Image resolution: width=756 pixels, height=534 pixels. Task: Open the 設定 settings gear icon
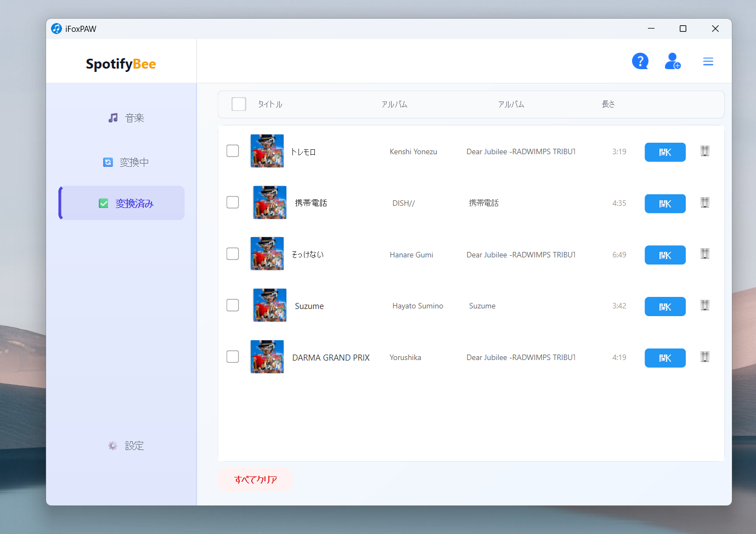[112, 446]
